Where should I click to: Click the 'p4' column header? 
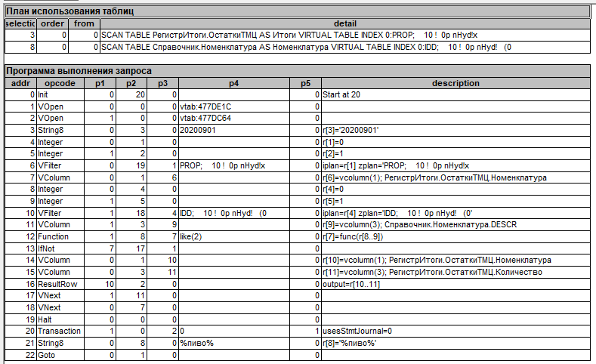pyautogui.click(x=233, y=83)
